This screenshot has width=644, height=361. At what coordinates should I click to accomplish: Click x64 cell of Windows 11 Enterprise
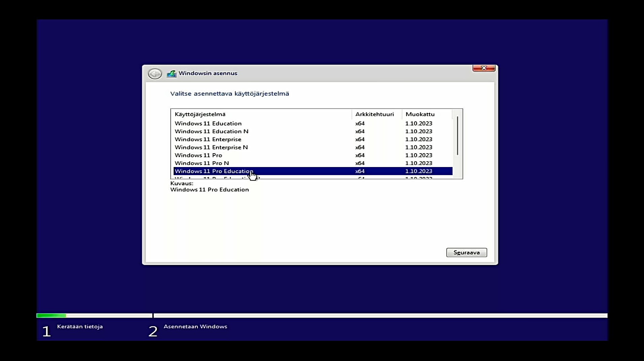click(x=360, y=139)
